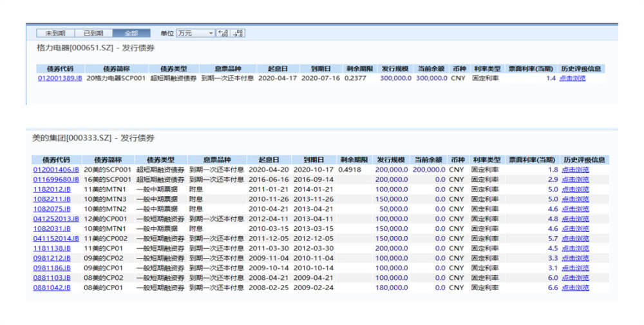Viewport: 644px width, 325px height.
Task: Click 发行规模 header in 格力电器 table
Action: [x=395, y=69]
